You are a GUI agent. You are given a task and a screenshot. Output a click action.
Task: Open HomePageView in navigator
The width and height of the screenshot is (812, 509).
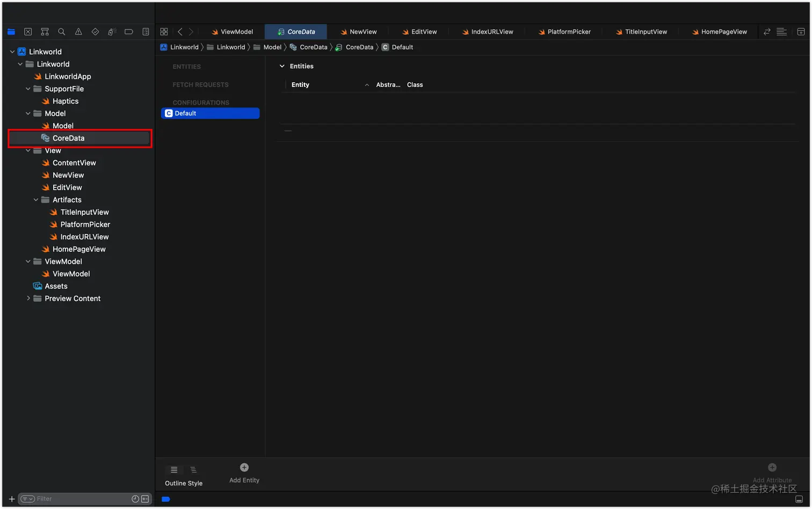tap(74, 249)
